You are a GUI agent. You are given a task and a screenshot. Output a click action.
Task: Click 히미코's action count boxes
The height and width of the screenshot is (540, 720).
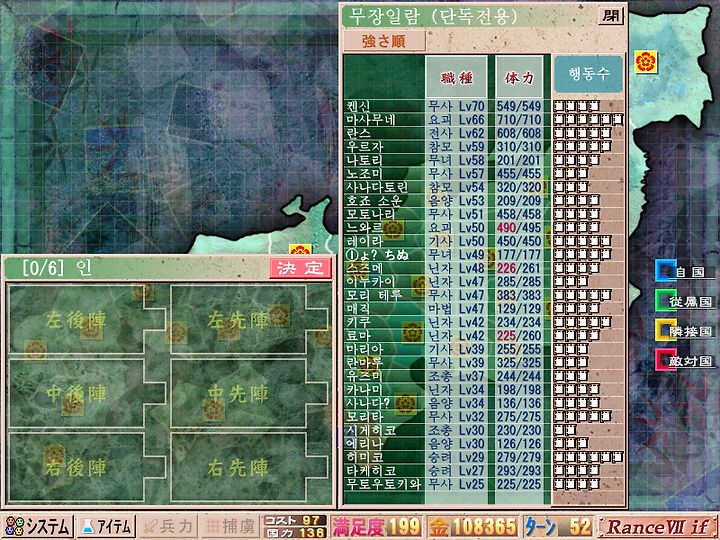pyautogui.click(x=588, y=457)
